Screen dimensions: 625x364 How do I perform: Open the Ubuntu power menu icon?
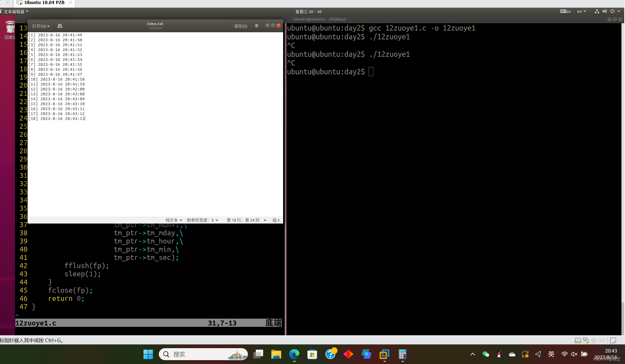(x=612, y=11)
